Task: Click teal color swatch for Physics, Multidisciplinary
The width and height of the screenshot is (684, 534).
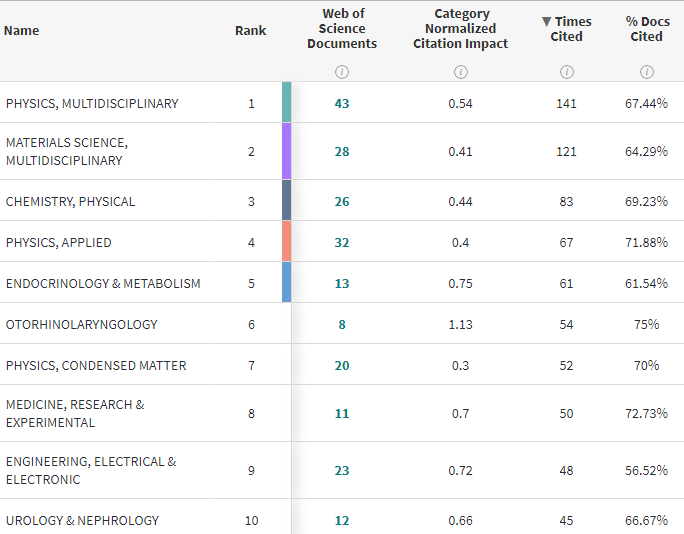Action: pyautogui.click(x=286, y=102)
